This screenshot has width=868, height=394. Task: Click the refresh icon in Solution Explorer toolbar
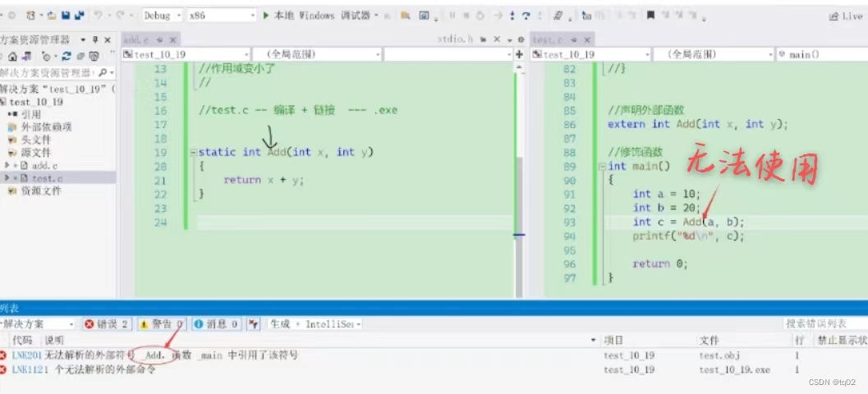coord(67,56)
